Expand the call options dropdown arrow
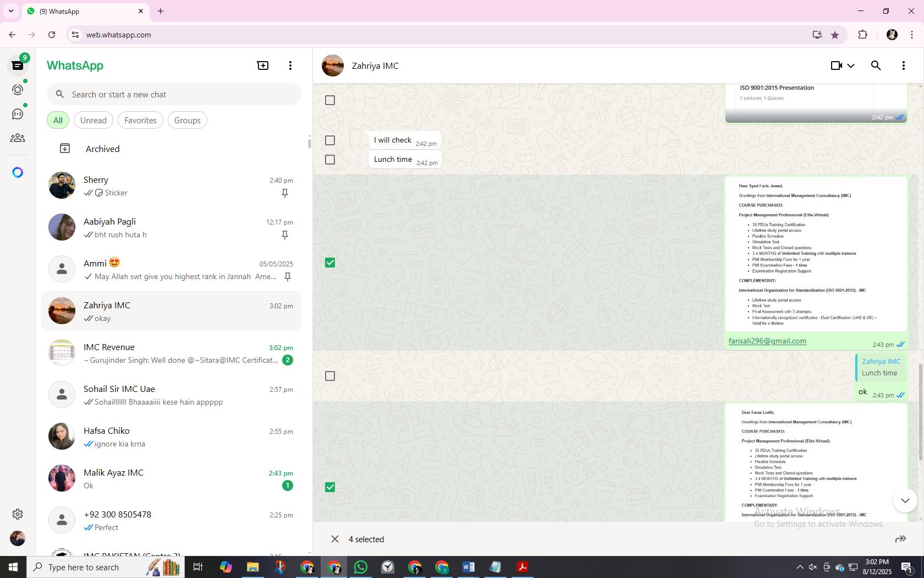Viewport: 924px width, 578px height. (x=851, y=66)
